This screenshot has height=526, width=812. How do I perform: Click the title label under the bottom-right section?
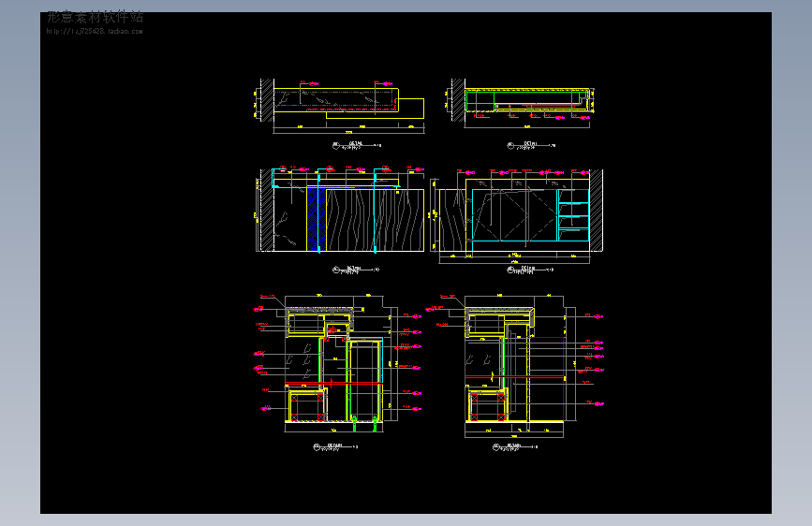tap(515, 446)
